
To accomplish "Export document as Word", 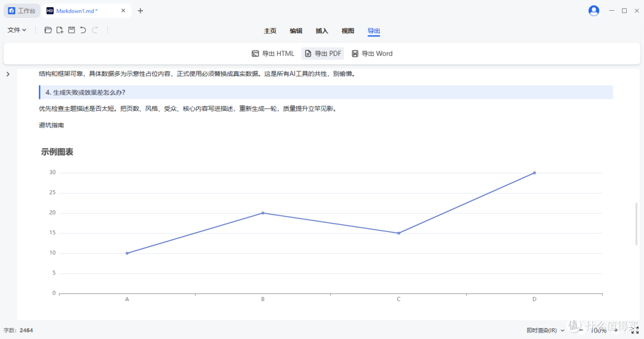I will (x=372, y=54).
